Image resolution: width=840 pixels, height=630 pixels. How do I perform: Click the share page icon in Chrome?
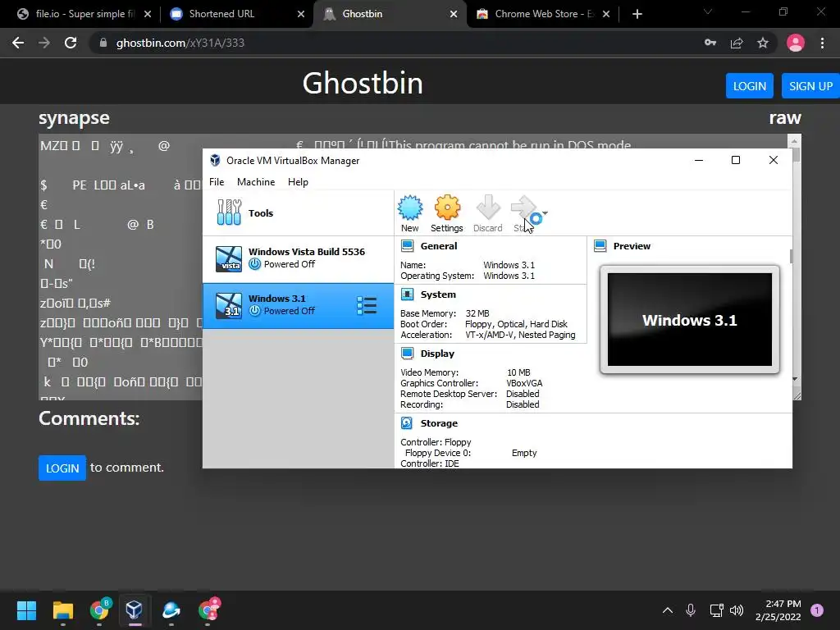(737, 43)
